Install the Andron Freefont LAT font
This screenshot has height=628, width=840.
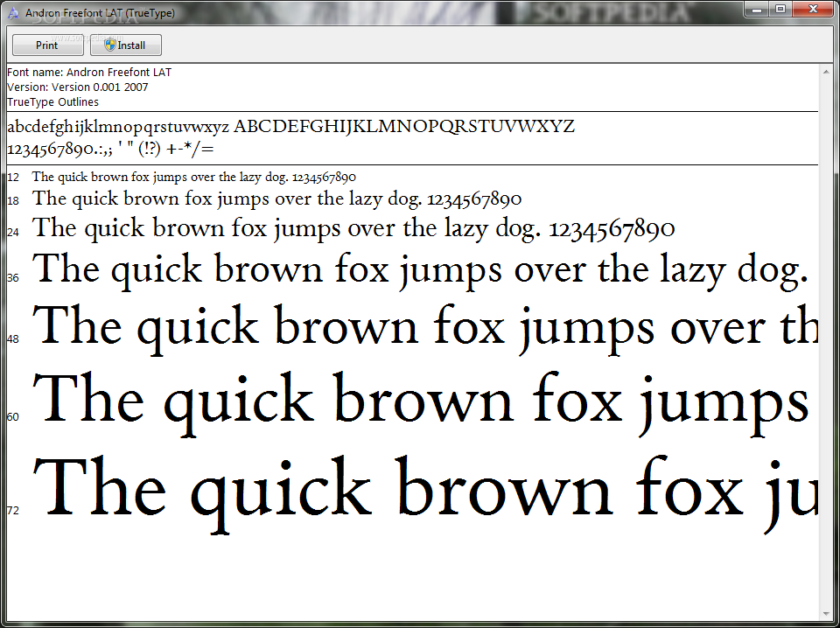(x=125, y=45)
